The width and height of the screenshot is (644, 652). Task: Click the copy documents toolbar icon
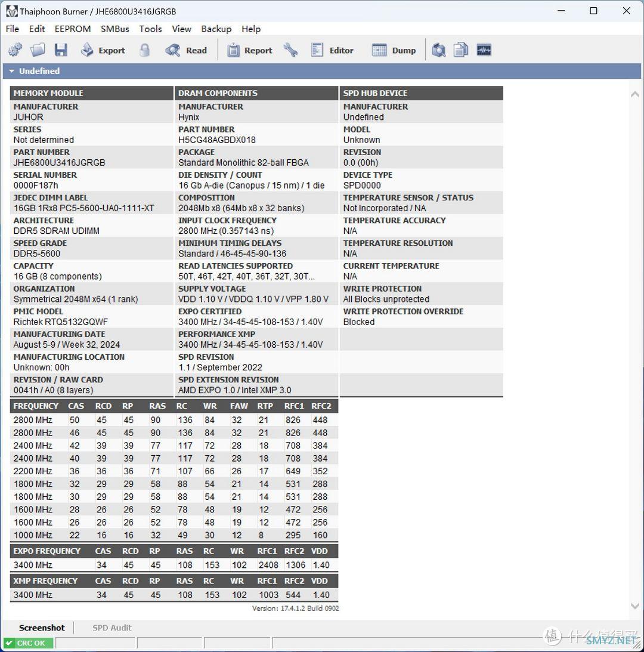(461, 50)
